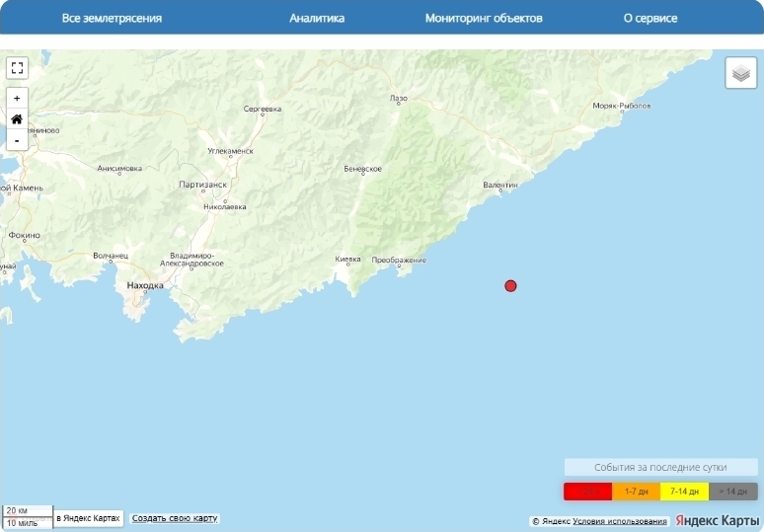The width and height of the screenshot is (764, 532).
Task: Click the red earthquake marker in the sea
Action: (510, 286)
